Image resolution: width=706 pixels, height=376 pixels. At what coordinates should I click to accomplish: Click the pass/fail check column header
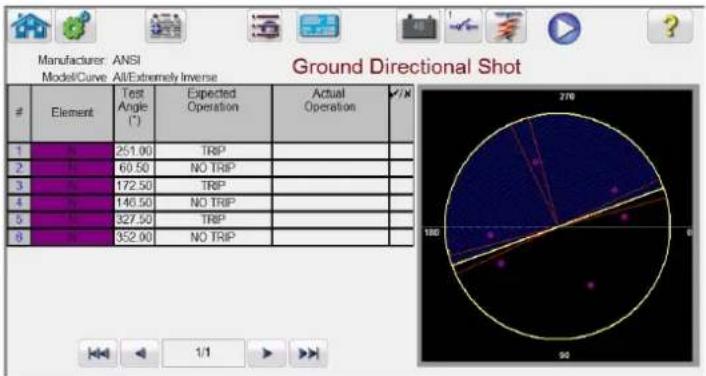coord(401,113)
